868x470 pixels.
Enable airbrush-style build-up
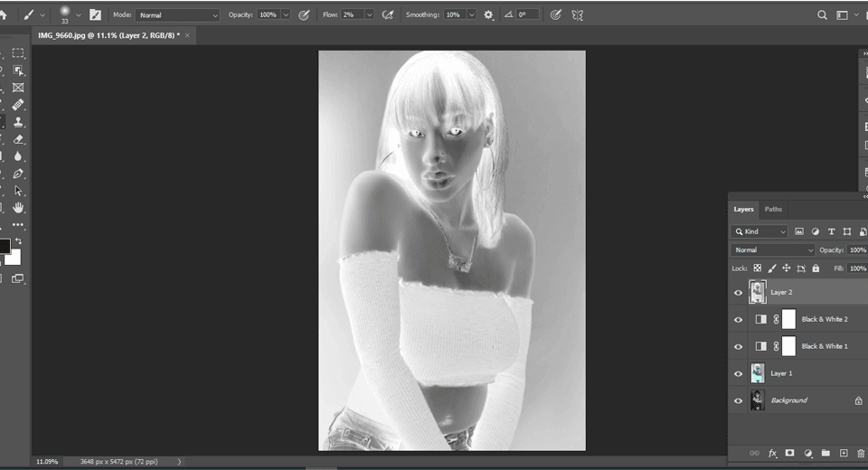(388, 15)
